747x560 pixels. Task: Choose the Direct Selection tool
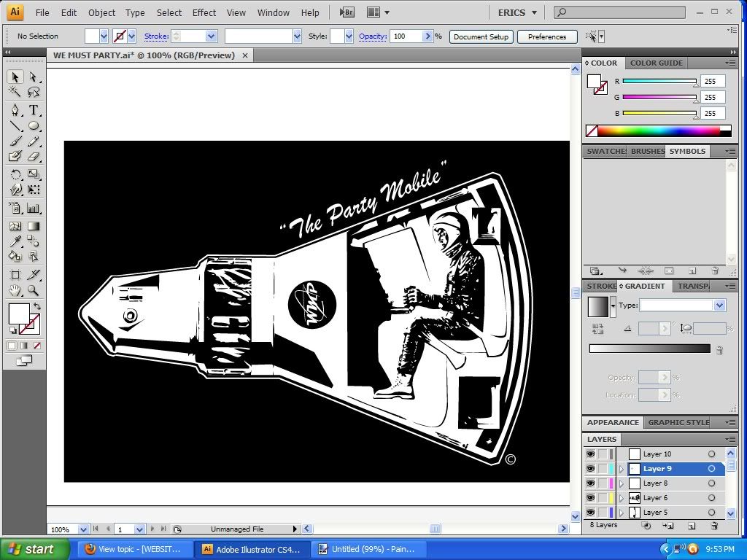click(34, 77)
